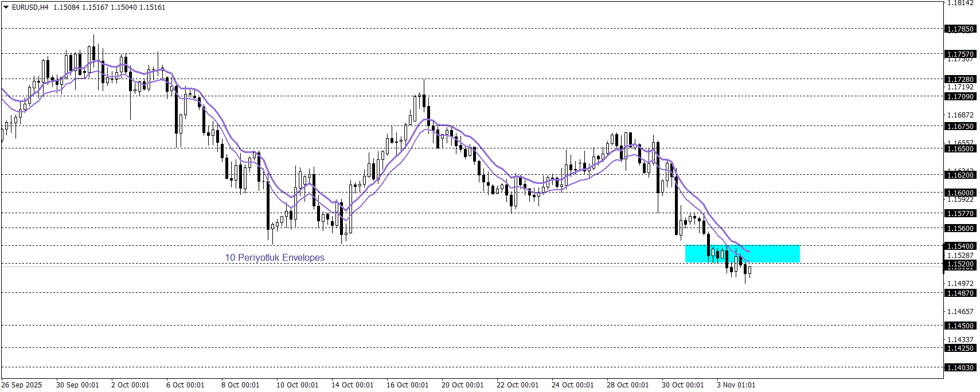Screen dimensions: 980x392
Task: Click the 1.14030 horizontal line price tag
Action: coord(960,367)
